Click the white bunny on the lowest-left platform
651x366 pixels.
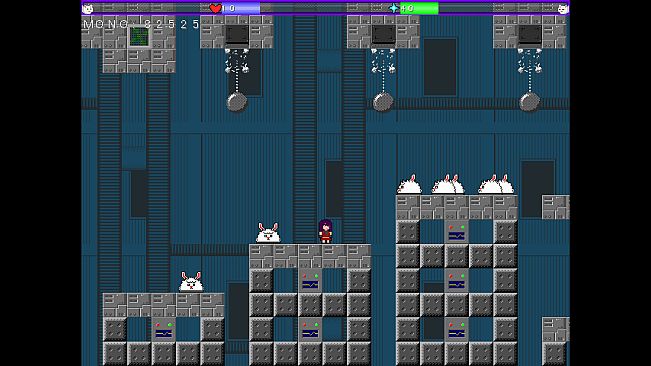pyautogui.click(x=191, y=282)
